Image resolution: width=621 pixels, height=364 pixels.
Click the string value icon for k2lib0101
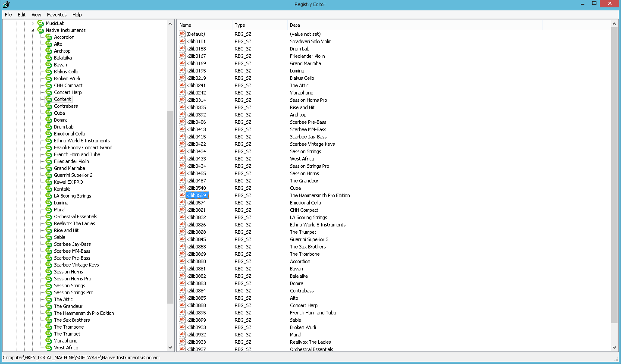pos(182,41)
